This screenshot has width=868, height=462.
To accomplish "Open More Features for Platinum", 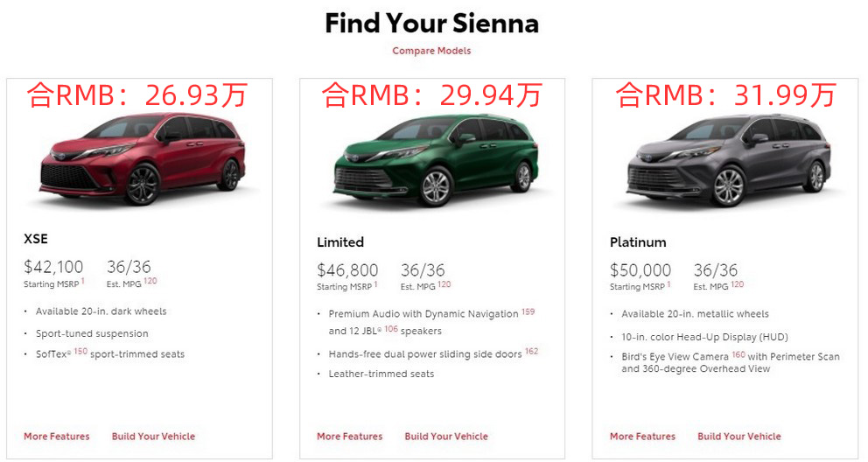I will 643,437.
